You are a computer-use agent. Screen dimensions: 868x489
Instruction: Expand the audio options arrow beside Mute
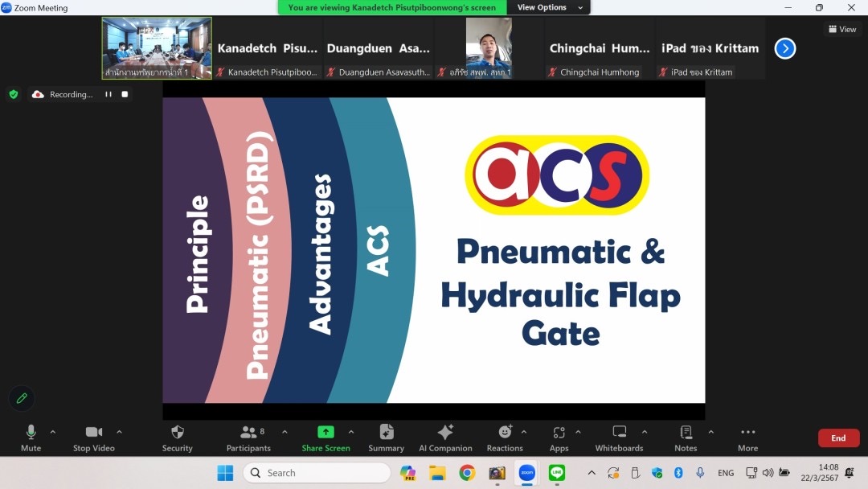coord(53,432)
